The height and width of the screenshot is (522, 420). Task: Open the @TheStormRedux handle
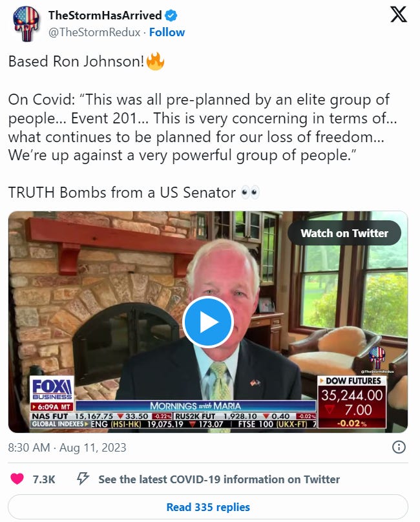point(94,32)
